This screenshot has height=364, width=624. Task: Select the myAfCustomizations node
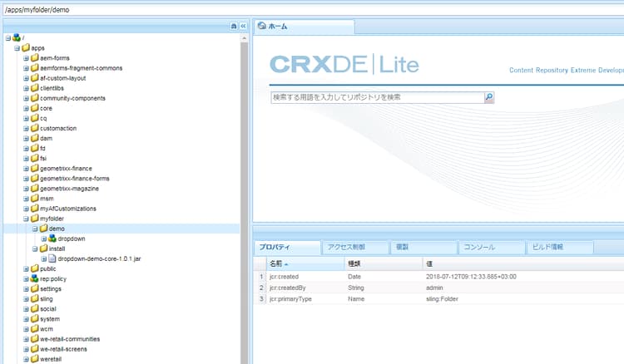68,209
